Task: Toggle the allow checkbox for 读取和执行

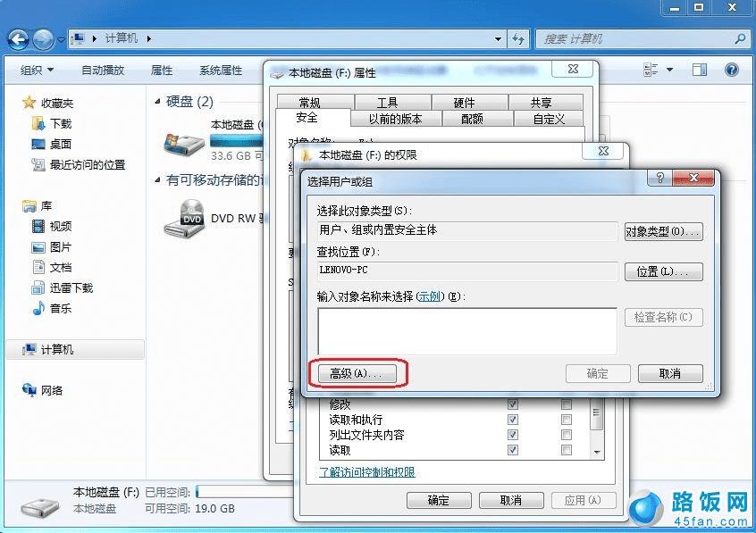Action: (x=513, y=420)
